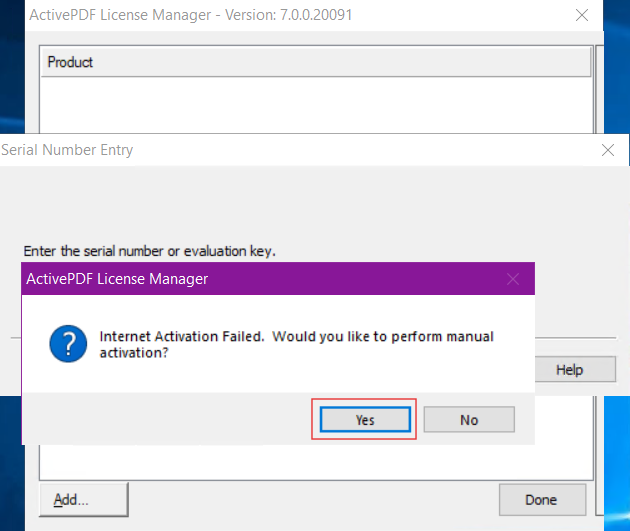
Task: Confirm manual activation with Yes
Action: tap(365, 419)
